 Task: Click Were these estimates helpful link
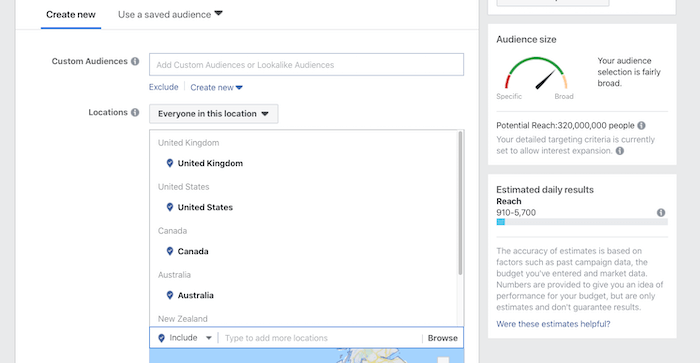[553, 324]
